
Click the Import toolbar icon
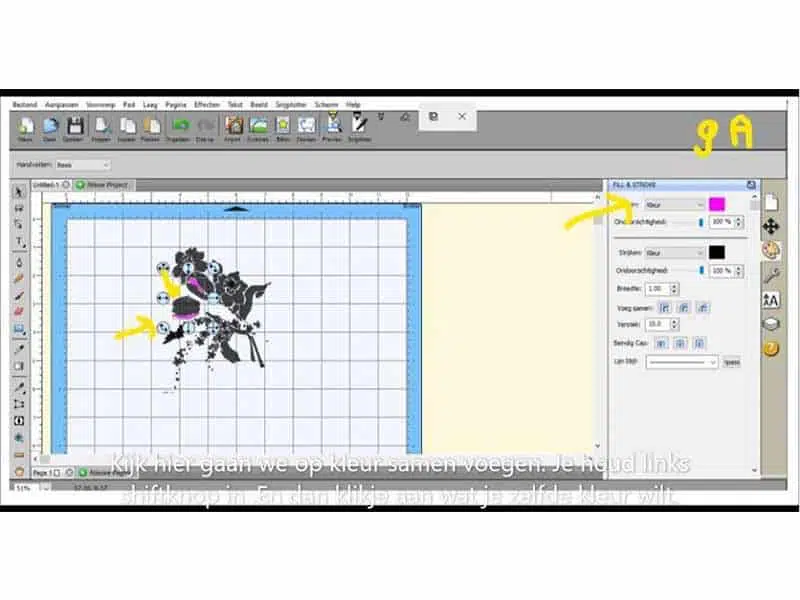point(234,126)
